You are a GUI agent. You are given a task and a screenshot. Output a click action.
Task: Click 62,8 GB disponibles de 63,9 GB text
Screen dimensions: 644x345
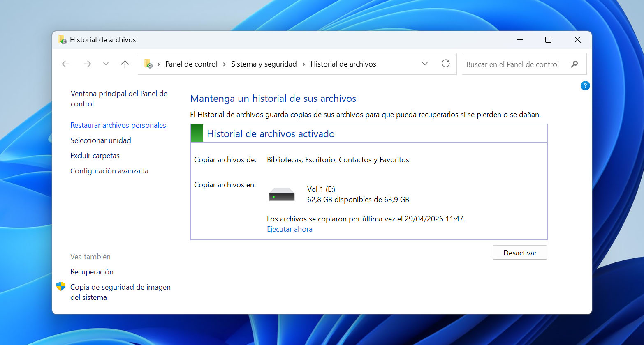(x=358, y=200)
